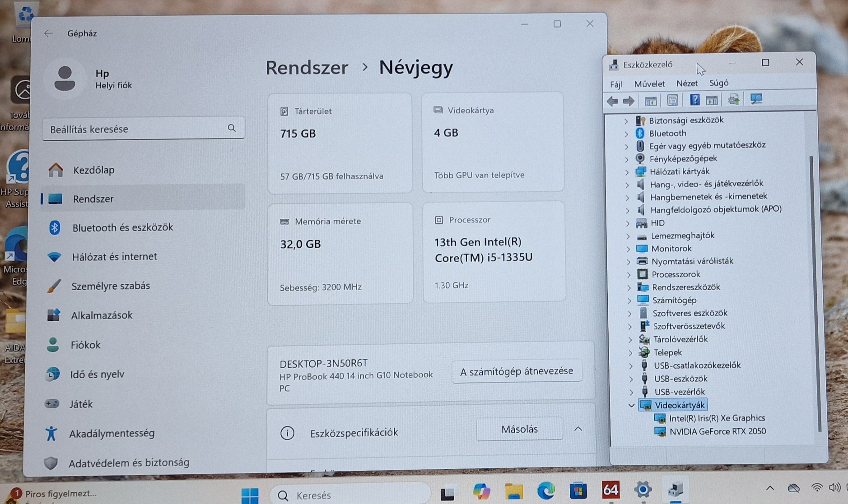Viewport: 848px width, 504px height.
Task: Click the forward arrow in Eszközkezelő toolbar
Action: pos(629,101)
